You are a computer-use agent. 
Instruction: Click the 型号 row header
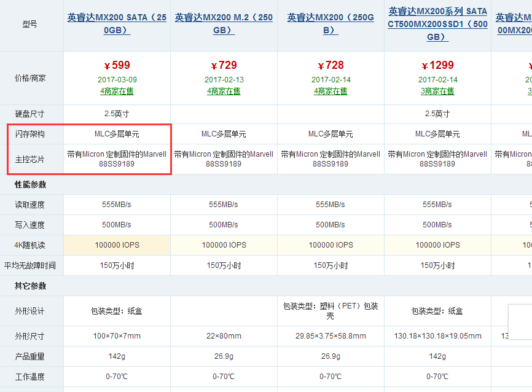click(30, 24)
